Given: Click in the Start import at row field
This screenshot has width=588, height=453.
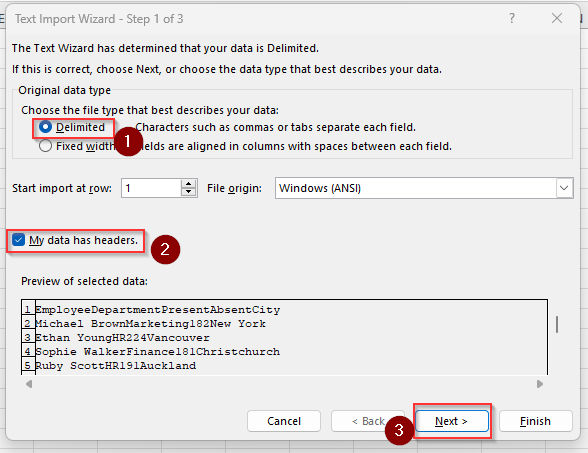Looking at the screenshot, I should click(152, 188).
